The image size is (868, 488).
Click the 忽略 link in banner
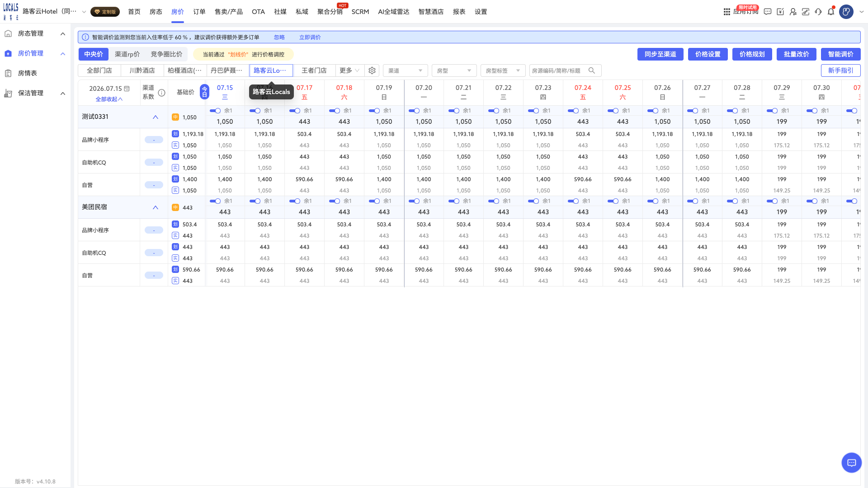tap(279, 38)
